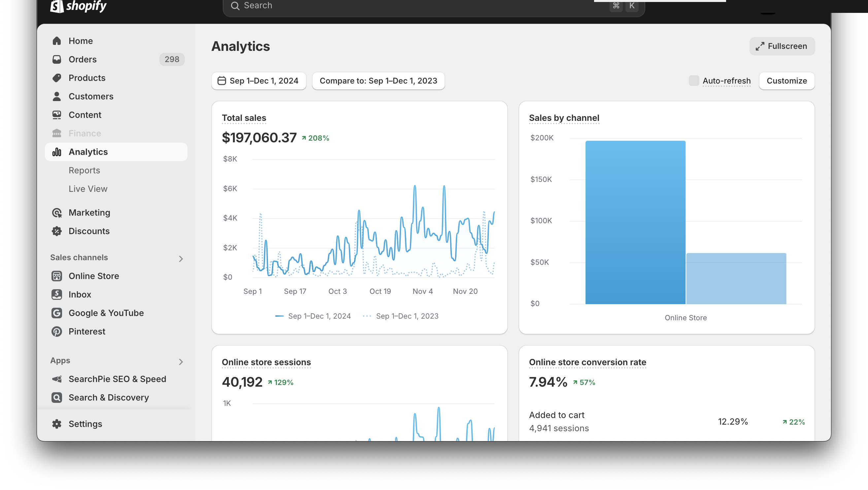Select Reports under Analytics

(x=84, y=170)
